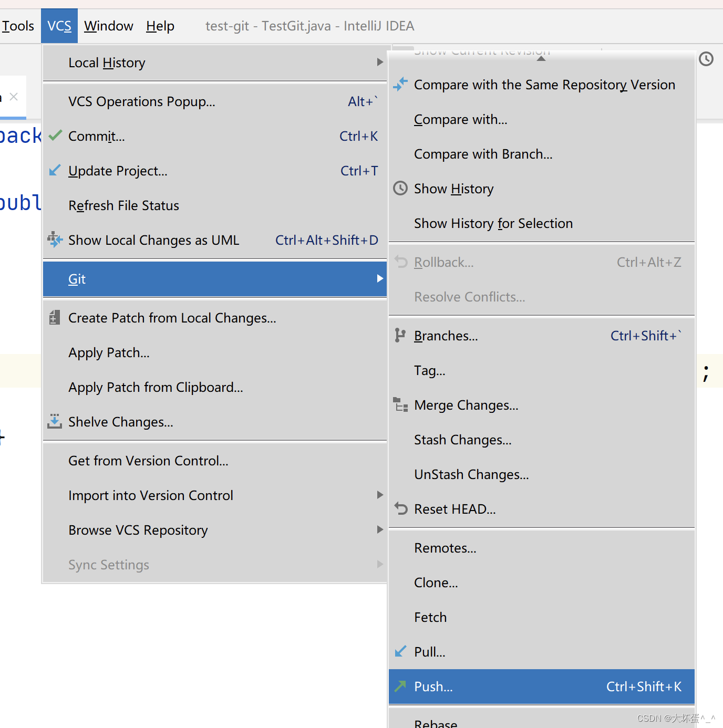723x728 pixels.
Task: Select Shelve Changes... entry
Action: point(214,422)
